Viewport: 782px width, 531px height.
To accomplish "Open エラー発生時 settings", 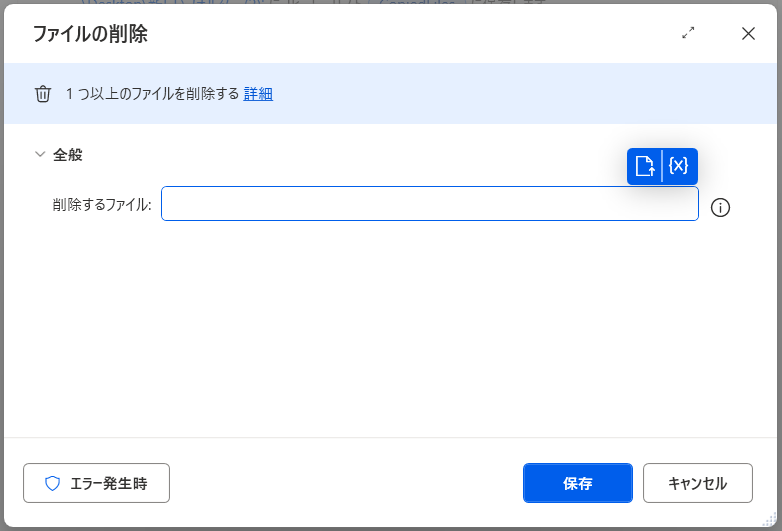I will tap(97, 483).
